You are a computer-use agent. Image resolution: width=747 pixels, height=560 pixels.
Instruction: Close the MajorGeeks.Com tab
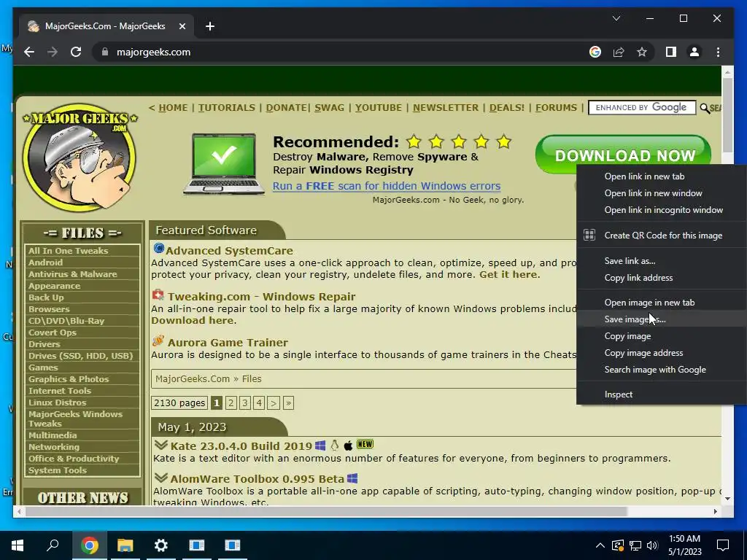(182, 26)
